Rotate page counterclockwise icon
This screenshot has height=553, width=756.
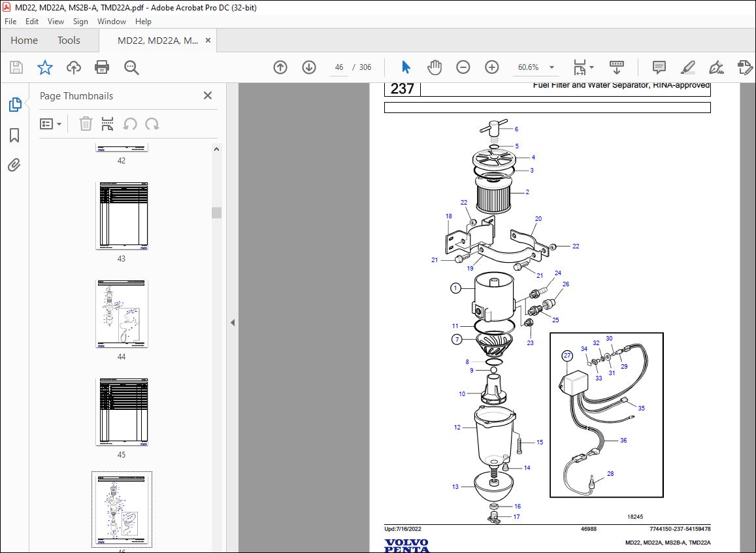coord(129,124)
